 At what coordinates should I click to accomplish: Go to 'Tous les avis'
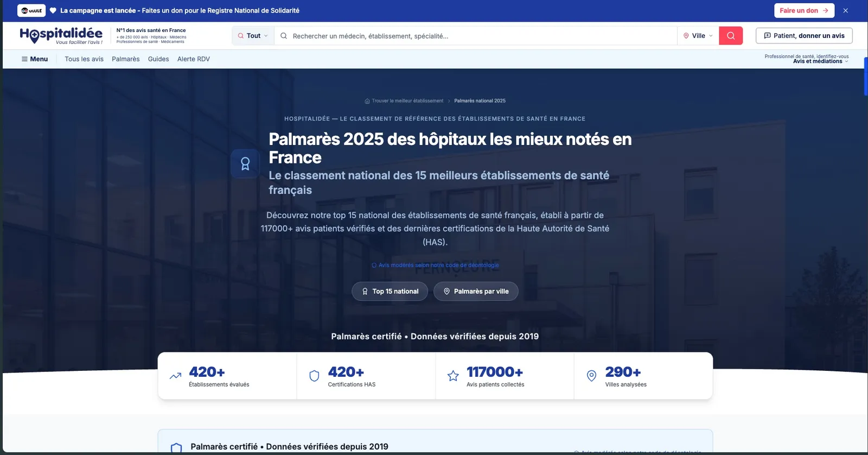(x=84, y=59)
